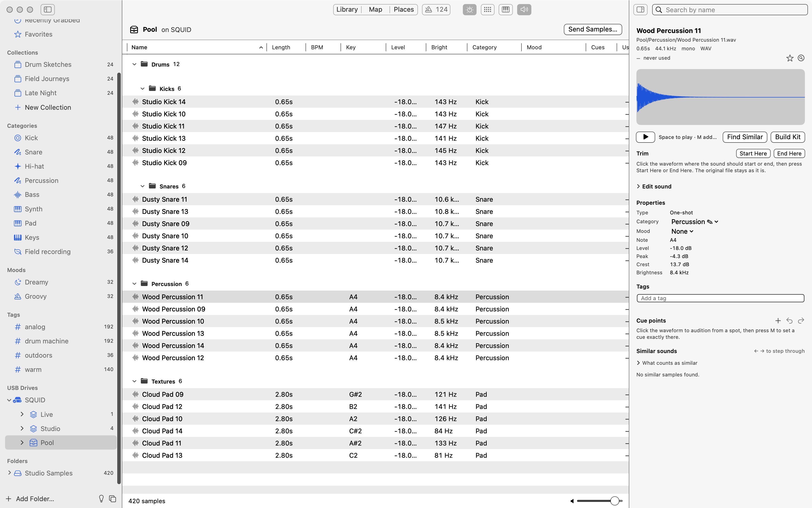Switch to the Map tab
This screenshot has width=812, height=508.
(376, 10)
